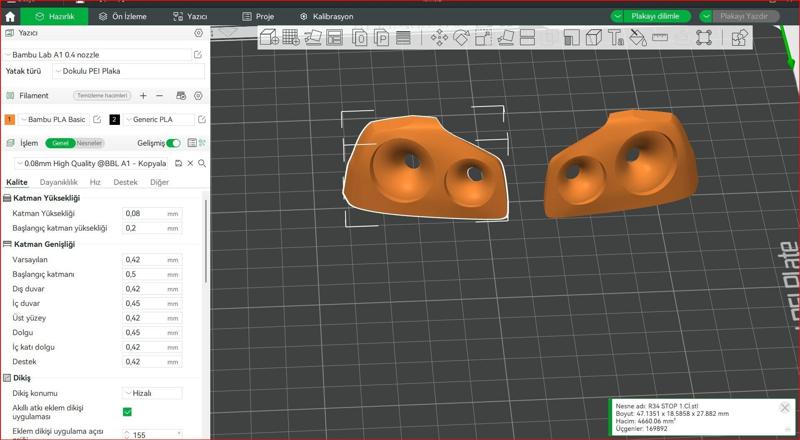This screenshot has height=440, width=800.
Task: Select the color painting bucket tool
Action: (x=638, y=38)
